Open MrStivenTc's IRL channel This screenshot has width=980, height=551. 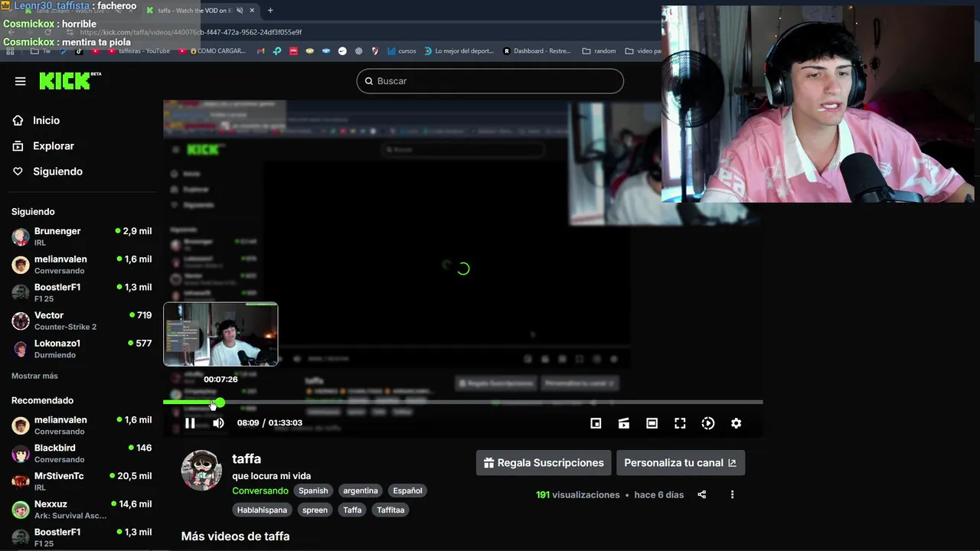click(81, 481)
